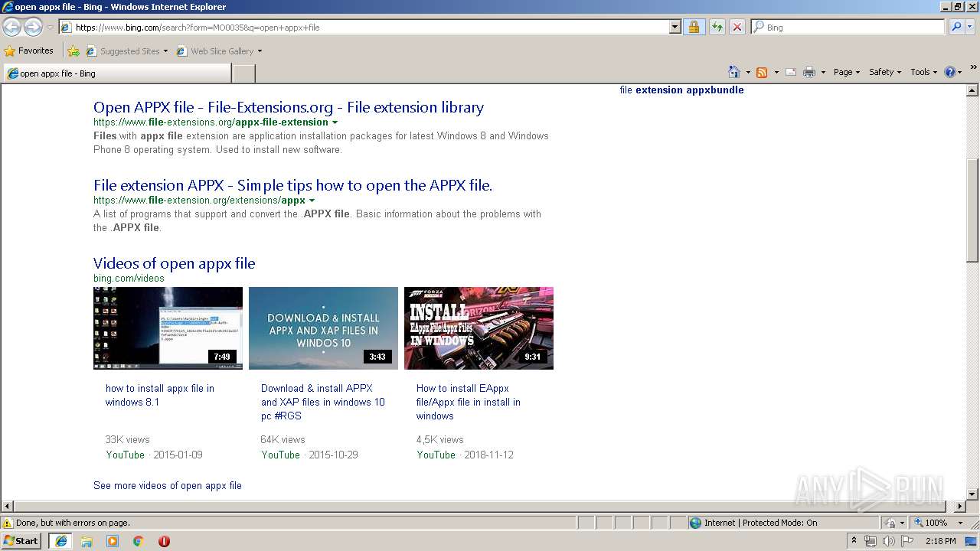Viewport: 980px width, 551px height.
Task: Open the Safety menu
Action: (885, 72)
